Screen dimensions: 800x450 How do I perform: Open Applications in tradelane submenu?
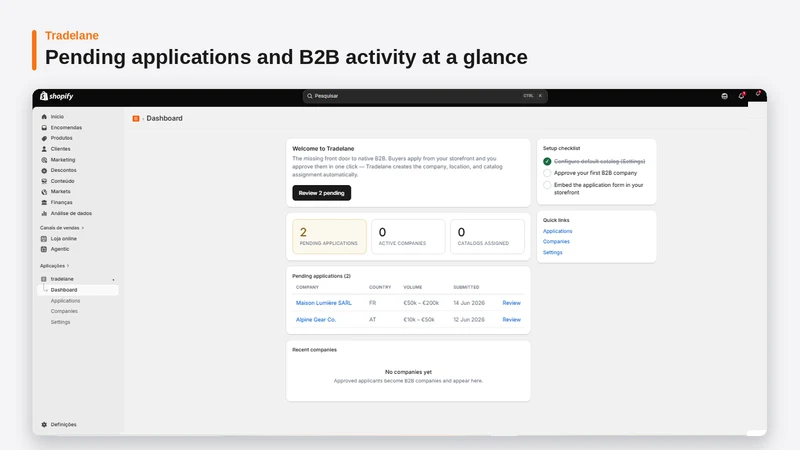tap(65, 301)
